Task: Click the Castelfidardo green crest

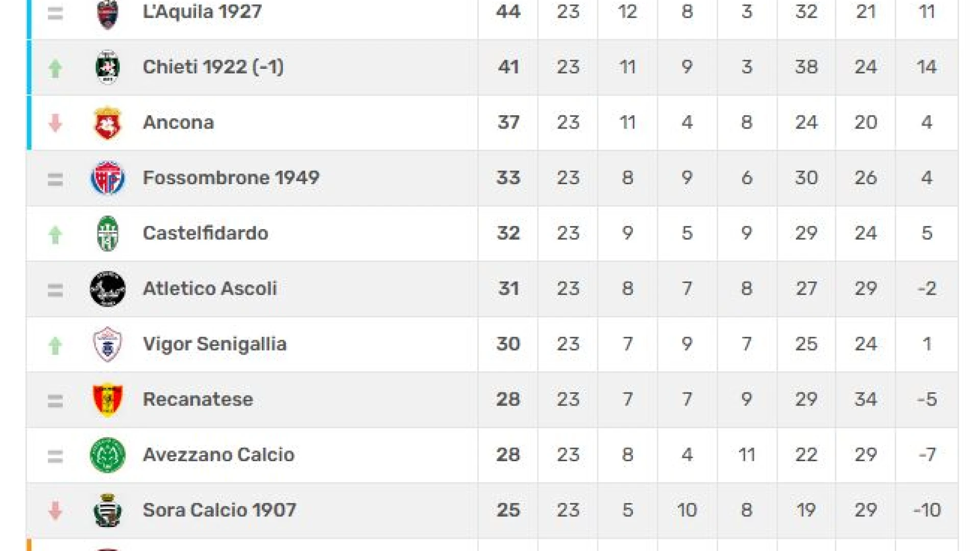Action: click(107, 234)
